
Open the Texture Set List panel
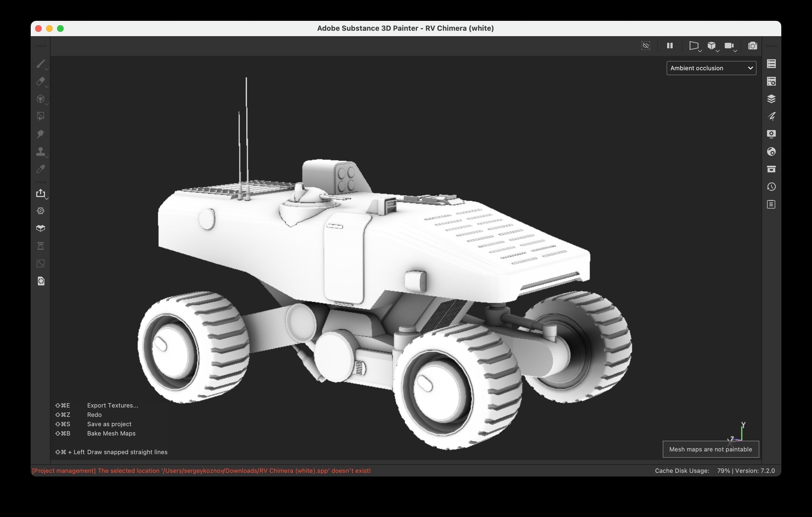pos(771,64)
